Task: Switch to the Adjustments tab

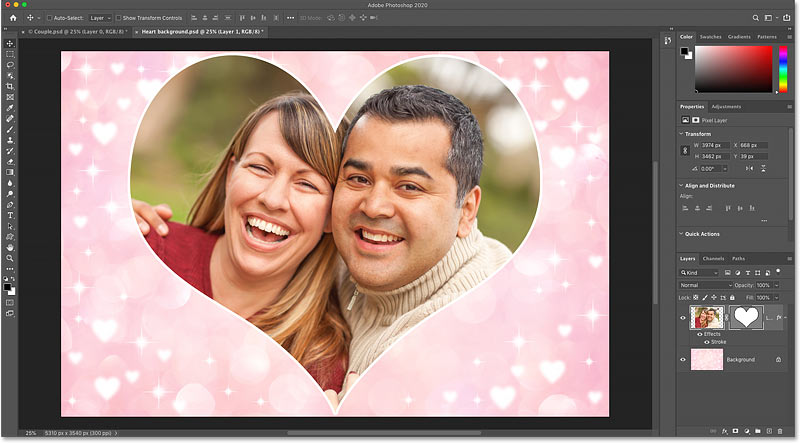Action: tap(726, 107)
